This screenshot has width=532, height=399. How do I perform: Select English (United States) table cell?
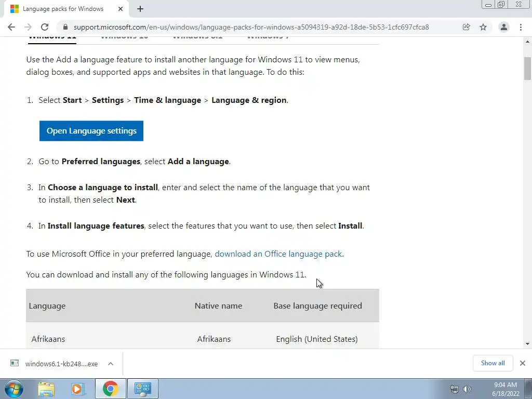317,339
